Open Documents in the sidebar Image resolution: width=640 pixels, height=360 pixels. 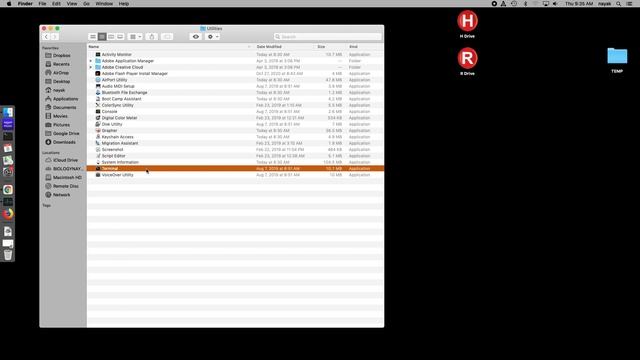pyautogui.click(x=60, y=107)
